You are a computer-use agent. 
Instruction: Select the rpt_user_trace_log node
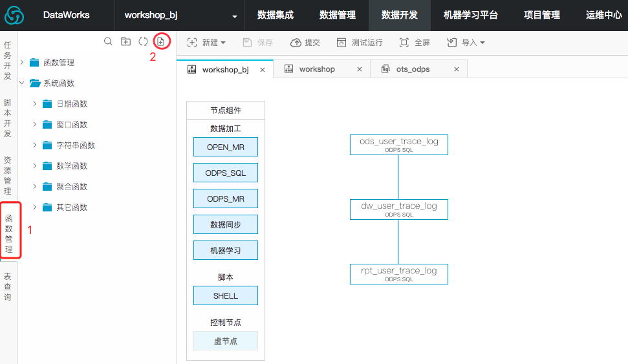(x=399, y=274)
